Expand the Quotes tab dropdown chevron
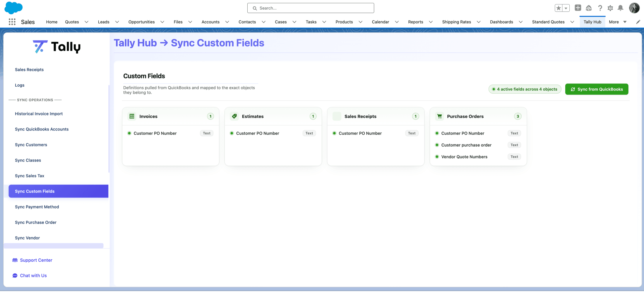Screen dimensions: 644x293 (x=86, y=22)
